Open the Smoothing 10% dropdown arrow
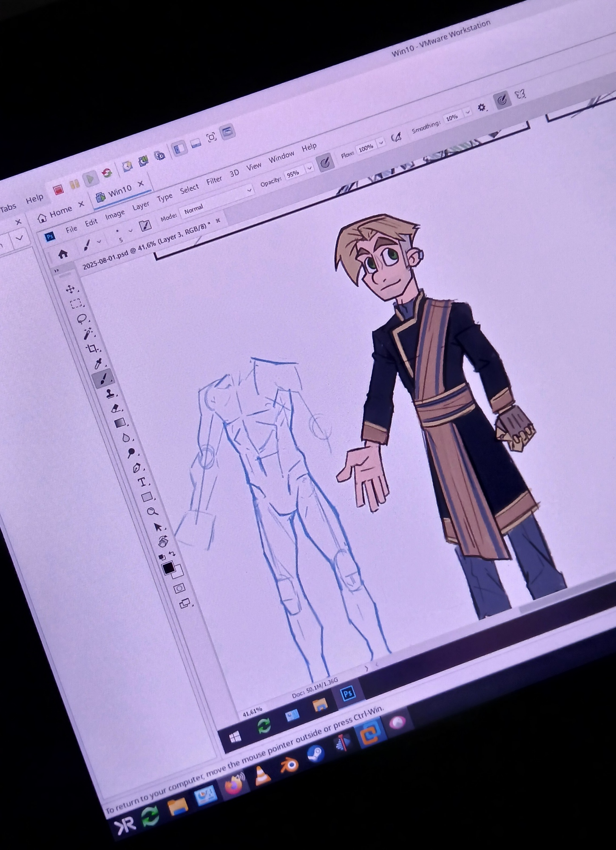616x850 pixels. [468, 112]
